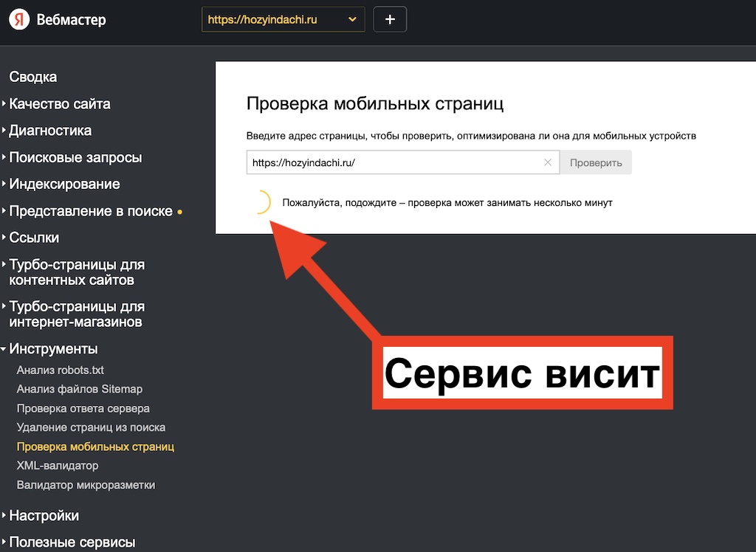Click the Проверить button
Viewport: 756px width, 552px height.
(x=596, y=162)
